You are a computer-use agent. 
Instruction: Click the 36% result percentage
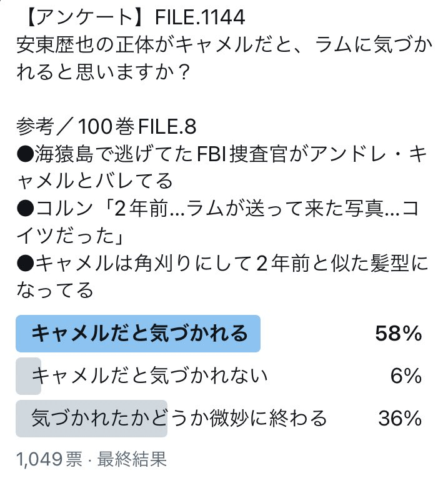(x=400, y=418)
